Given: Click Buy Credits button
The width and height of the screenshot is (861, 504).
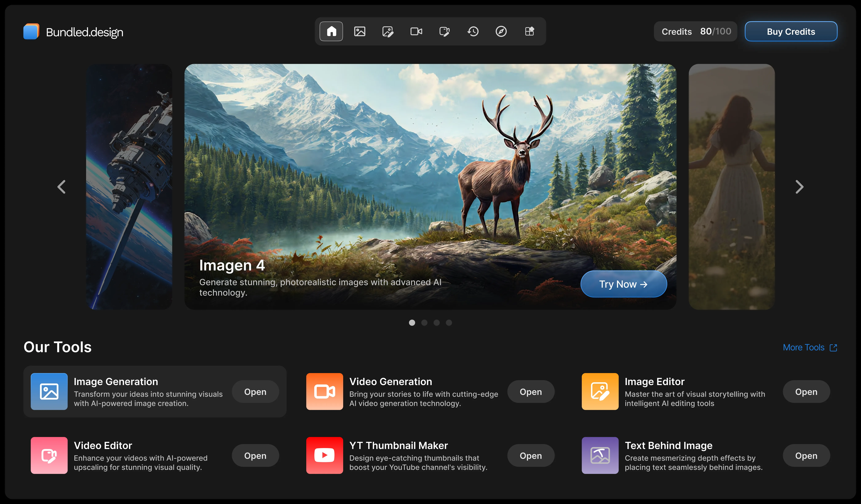Looking at the screenshot, I should pyautogui.click(x=791, y=31).
